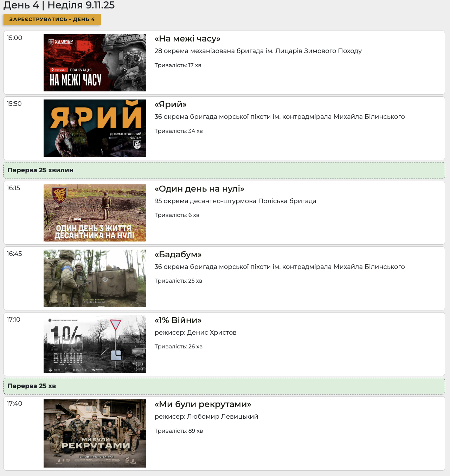Click the «На межі часу» title
450x476 pixels.
[187, 39]
